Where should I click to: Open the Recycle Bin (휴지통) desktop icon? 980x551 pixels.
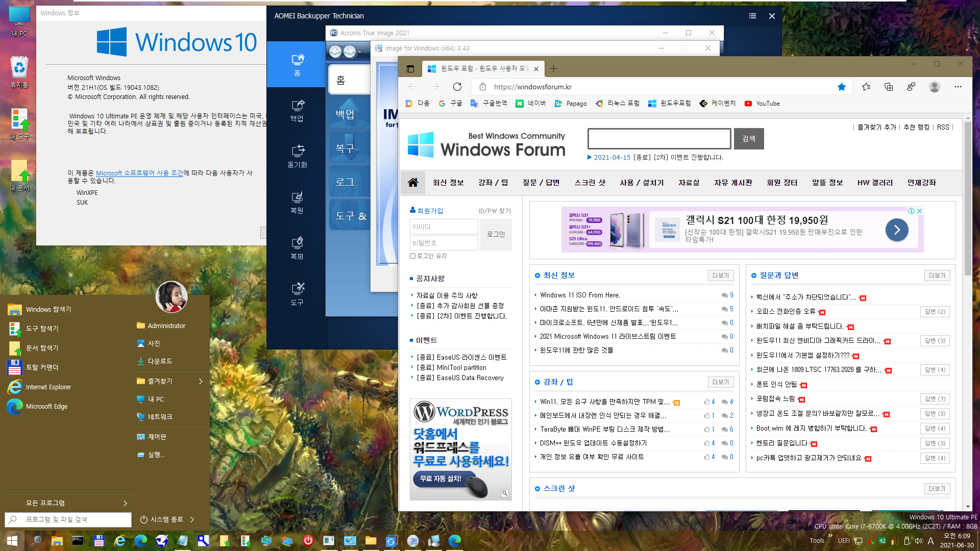19,72
